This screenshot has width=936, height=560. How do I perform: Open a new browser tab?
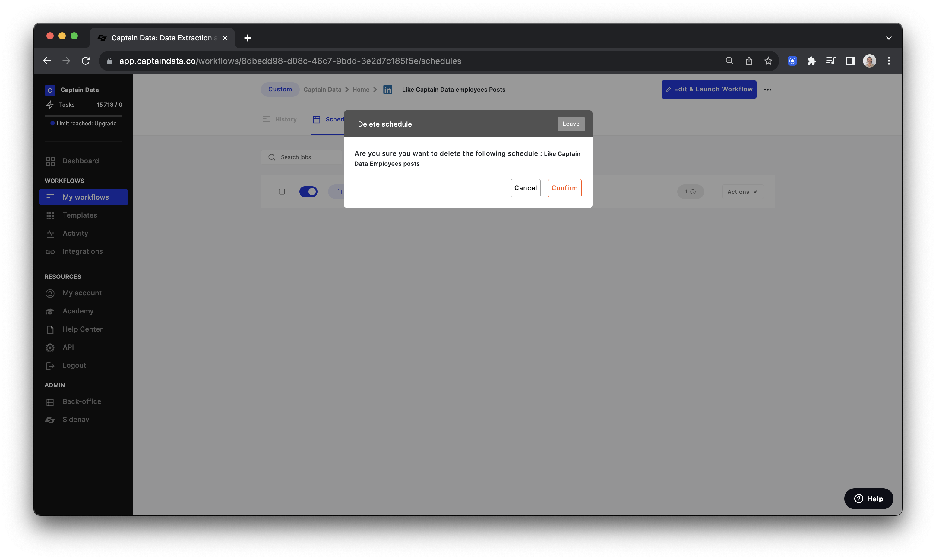pyautogui.click(x=248, y=38)
